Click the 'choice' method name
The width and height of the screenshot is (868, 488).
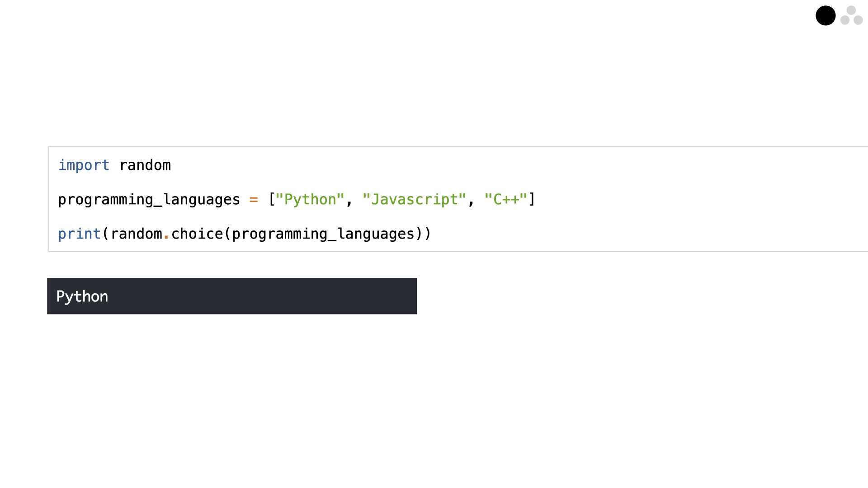pos(197,234)
